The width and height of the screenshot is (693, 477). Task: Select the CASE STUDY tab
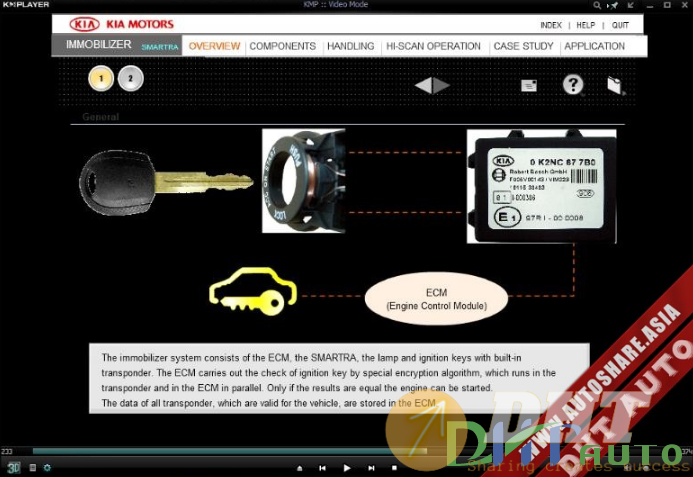[x=523, y=46]
